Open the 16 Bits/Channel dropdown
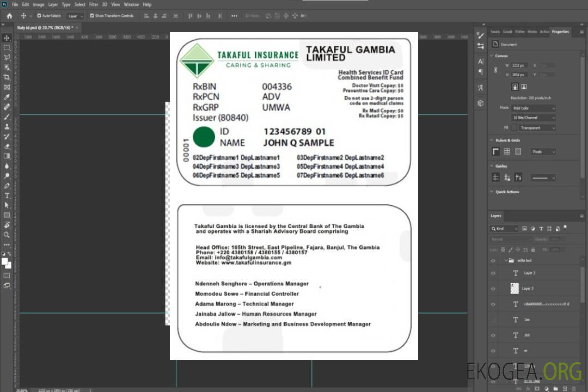Viewport: 588px width, 392px height. click(x=533, y=118)
